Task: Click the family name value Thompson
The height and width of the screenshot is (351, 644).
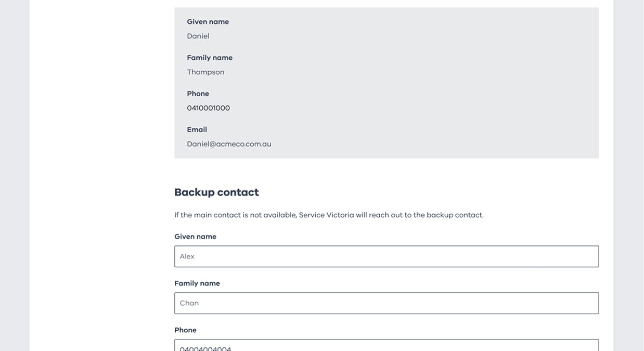Action: 205,72
